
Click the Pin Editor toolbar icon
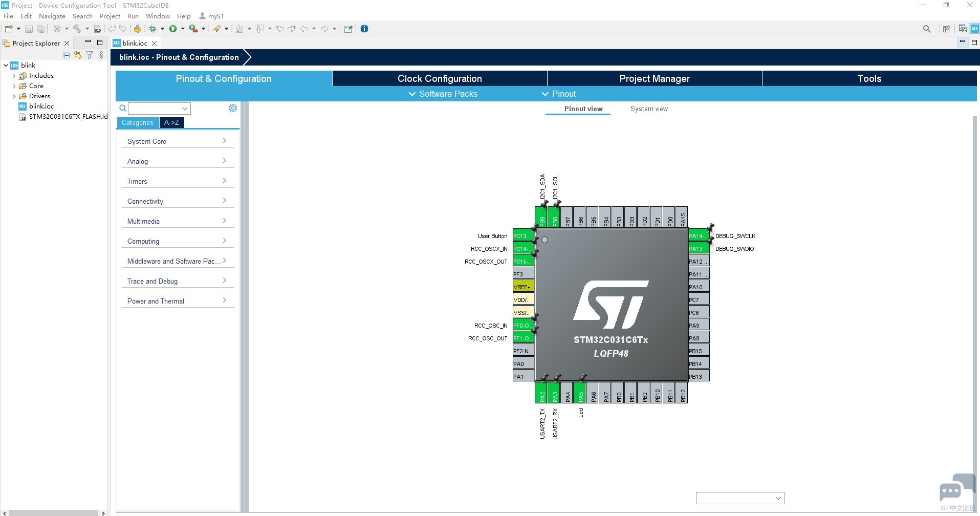[x=349, y=29]
